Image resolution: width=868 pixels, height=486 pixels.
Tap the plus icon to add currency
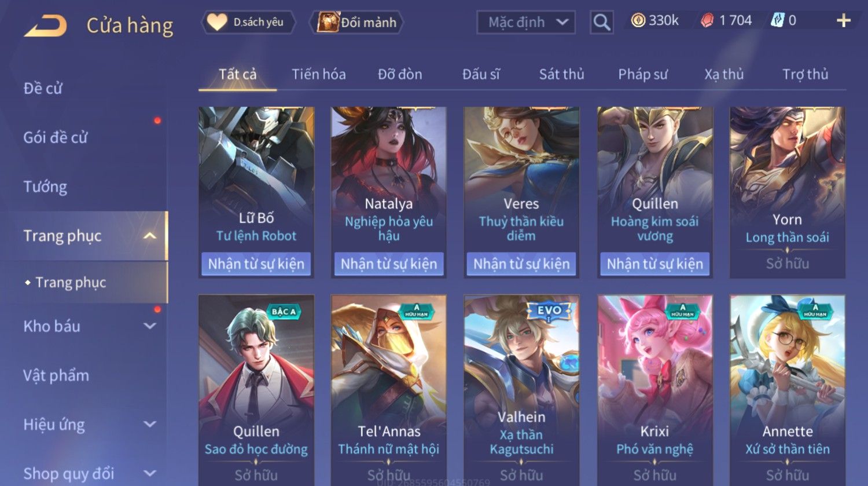tap(844, 21)
